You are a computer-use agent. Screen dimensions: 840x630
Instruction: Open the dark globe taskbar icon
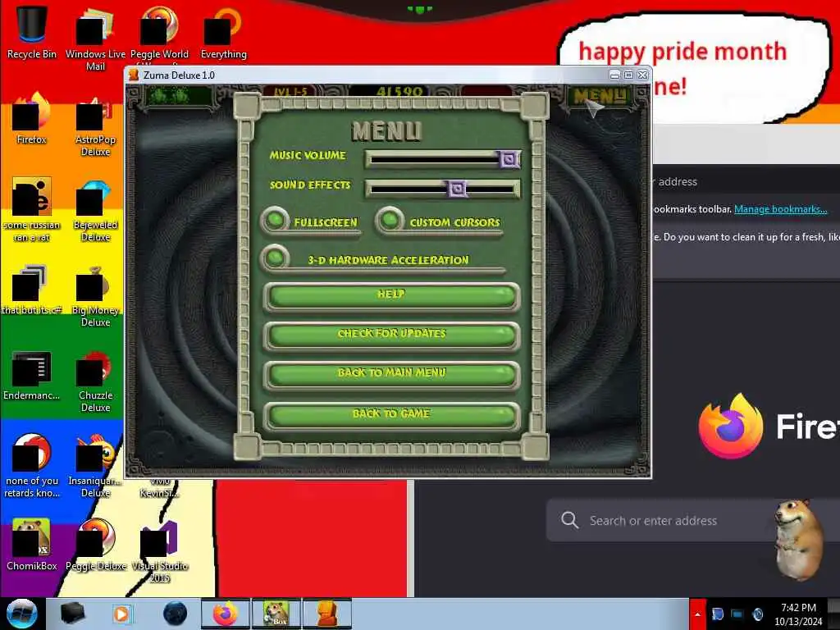176,614
